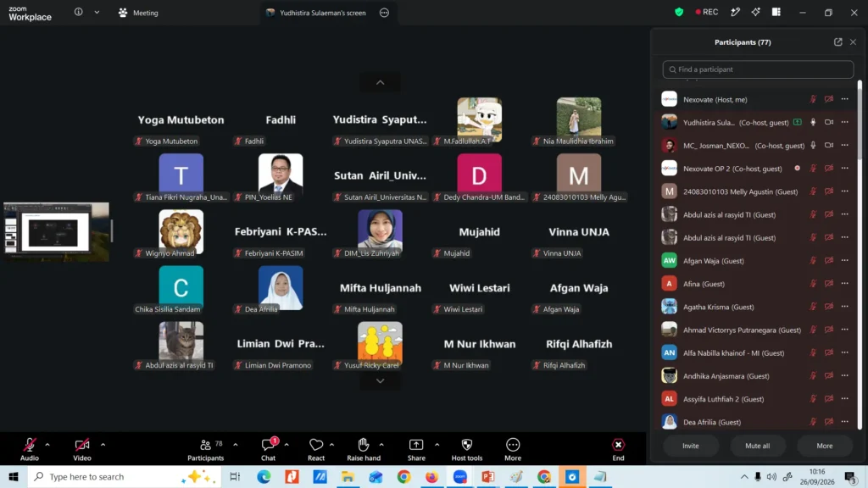Open the AI Companion sparkle icon

755,12
